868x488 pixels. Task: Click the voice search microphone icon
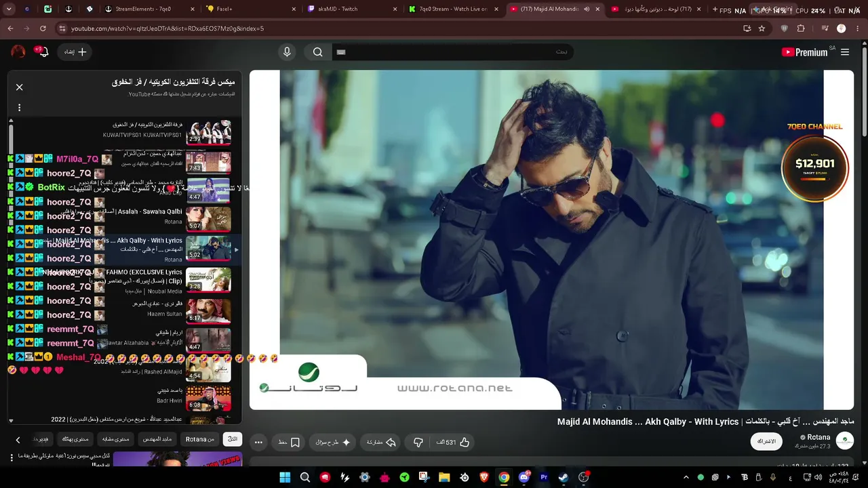point(287,52)
